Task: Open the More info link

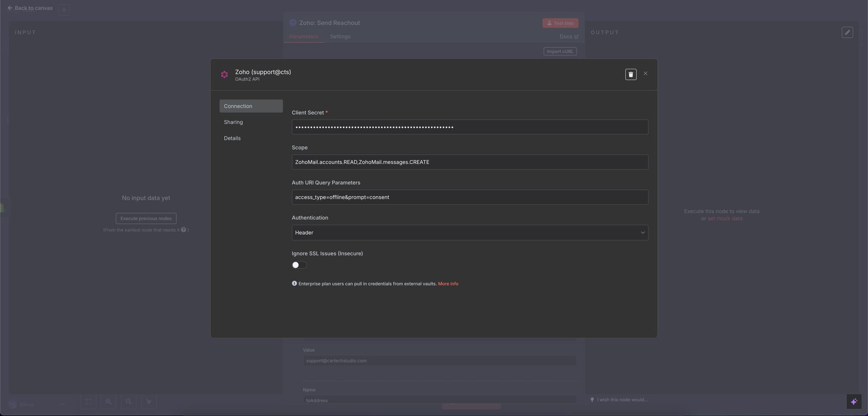Action: (448, 284)
